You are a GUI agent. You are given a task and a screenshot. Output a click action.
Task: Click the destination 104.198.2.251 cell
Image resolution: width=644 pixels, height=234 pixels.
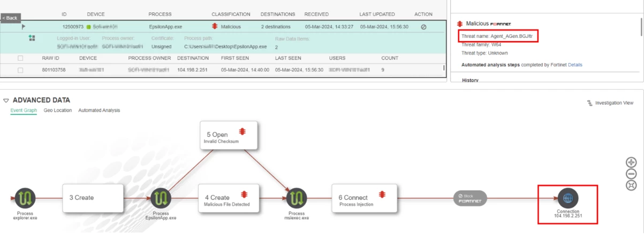[x=192, y=70]
